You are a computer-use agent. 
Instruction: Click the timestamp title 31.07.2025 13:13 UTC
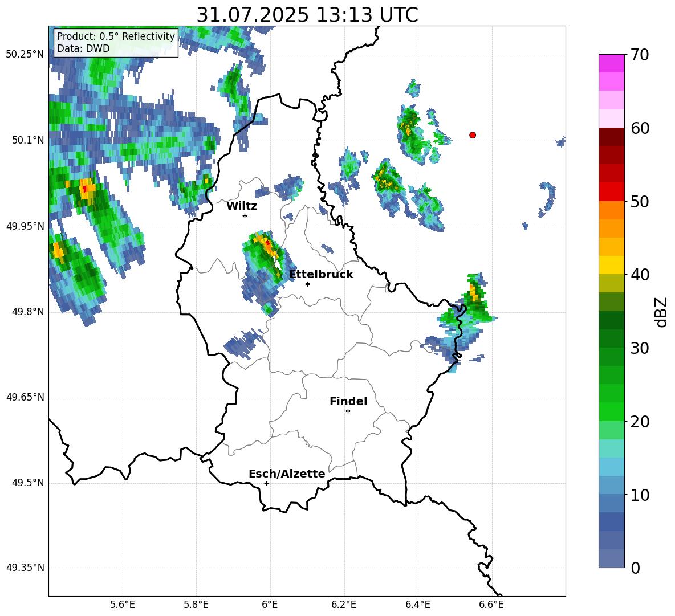tap(307, 15)
